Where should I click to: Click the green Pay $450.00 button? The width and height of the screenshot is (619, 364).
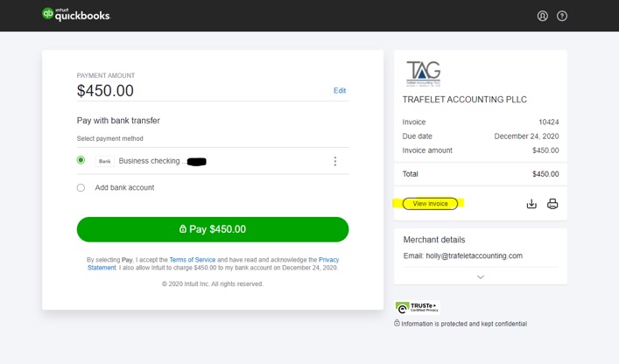tap(213, 229)
